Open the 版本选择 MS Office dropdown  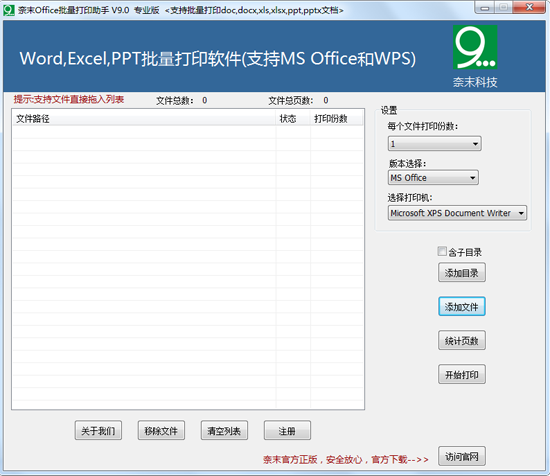point(433,178)
